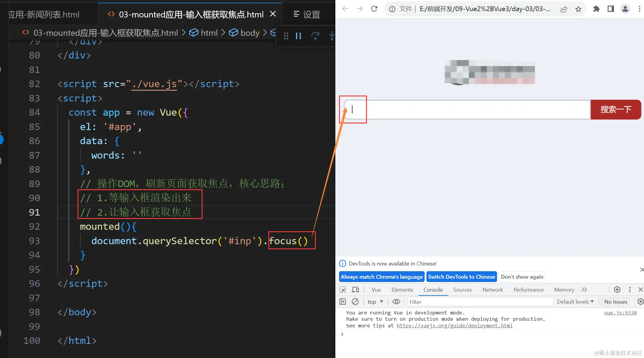644x358 pixels.
Task: Switch to the Vue DevTools tab
Action: point(376,290)
